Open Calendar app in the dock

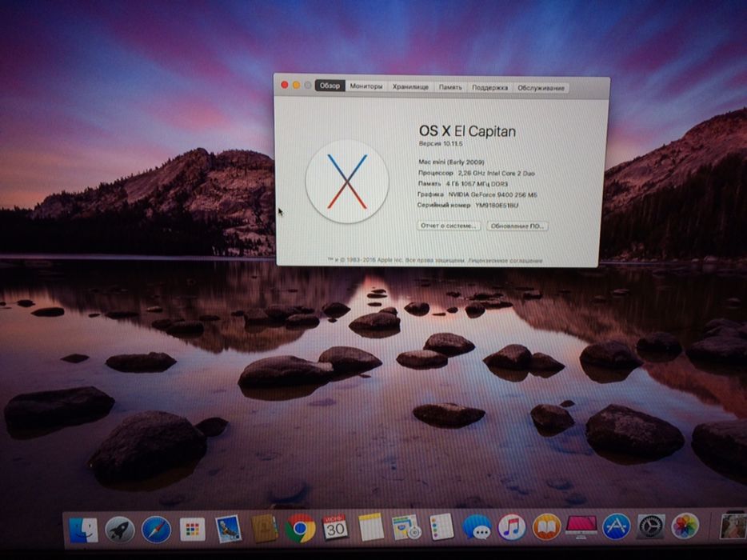(336, 527)
